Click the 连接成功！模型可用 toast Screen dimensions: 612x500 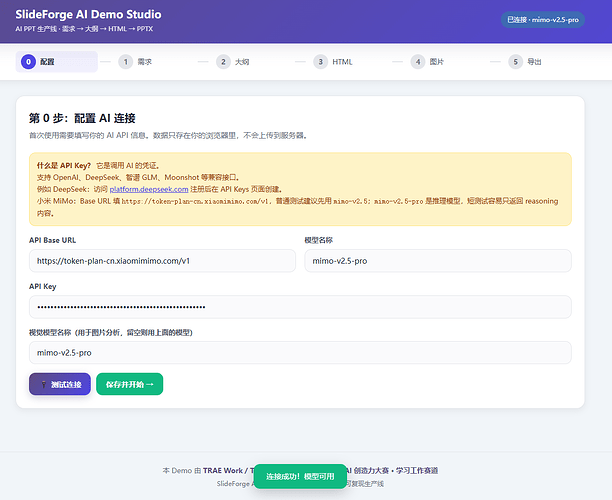(x=300, y=476)
